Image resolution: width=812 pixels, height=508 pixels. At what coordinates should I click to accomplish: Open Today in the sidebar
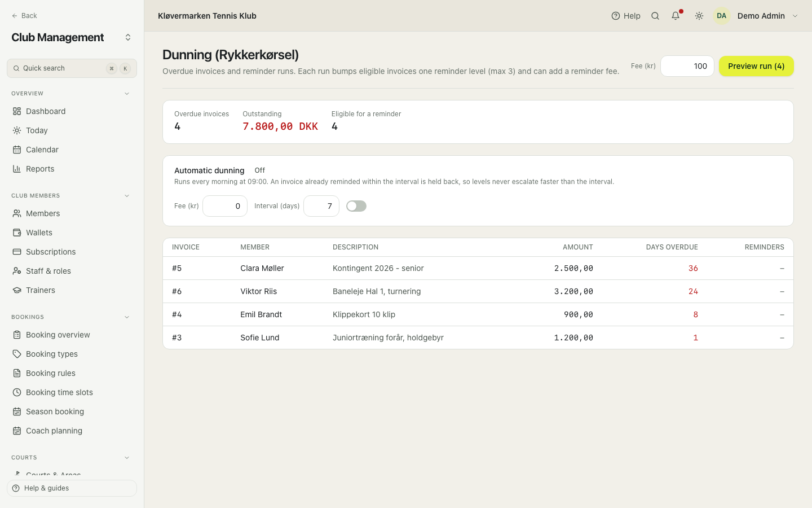(x=72, y=130)
